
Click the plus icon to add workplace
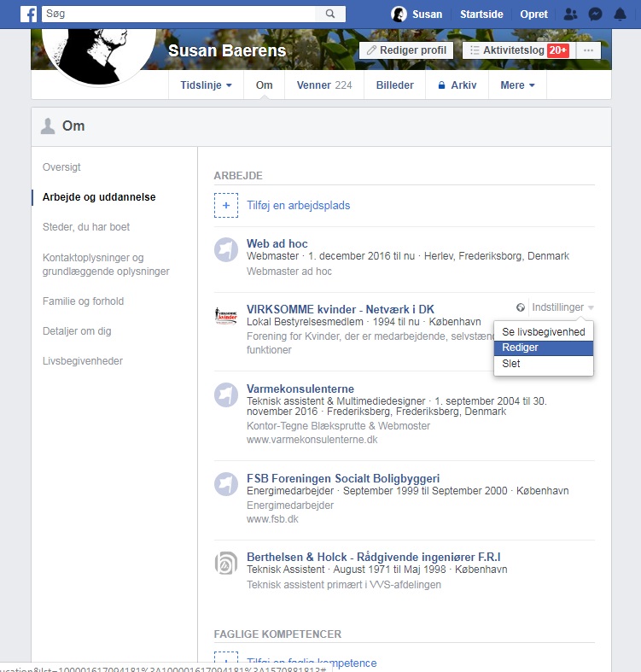pyautogui.click(x=226, y=205)
